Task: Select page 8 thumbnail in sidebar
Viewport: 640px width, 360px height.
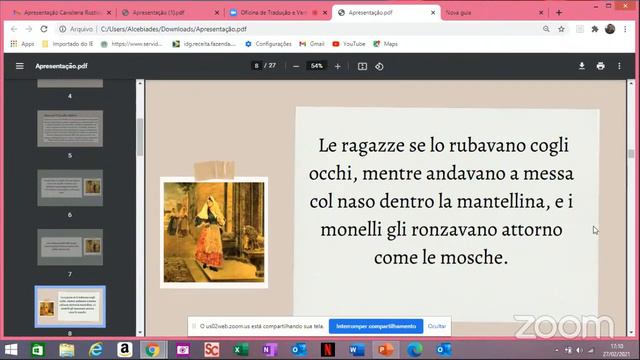Action: click(x=70, y=307)
